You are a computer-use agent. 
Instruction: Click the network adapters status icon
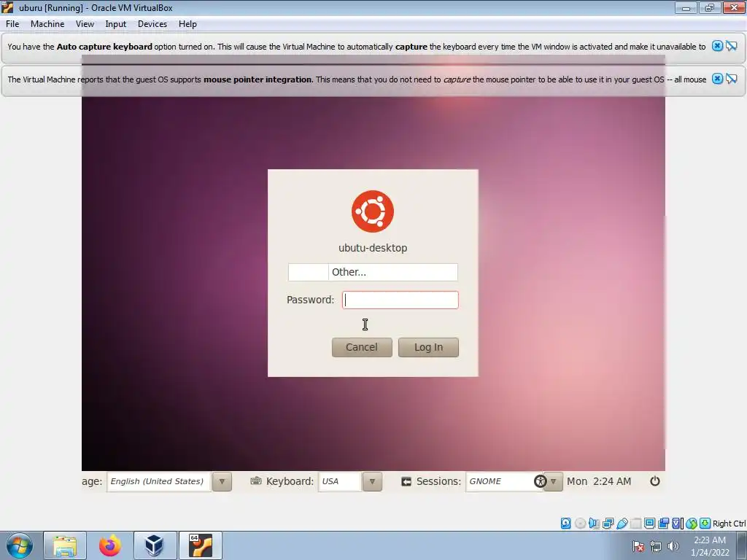click(x=608, y=524)
